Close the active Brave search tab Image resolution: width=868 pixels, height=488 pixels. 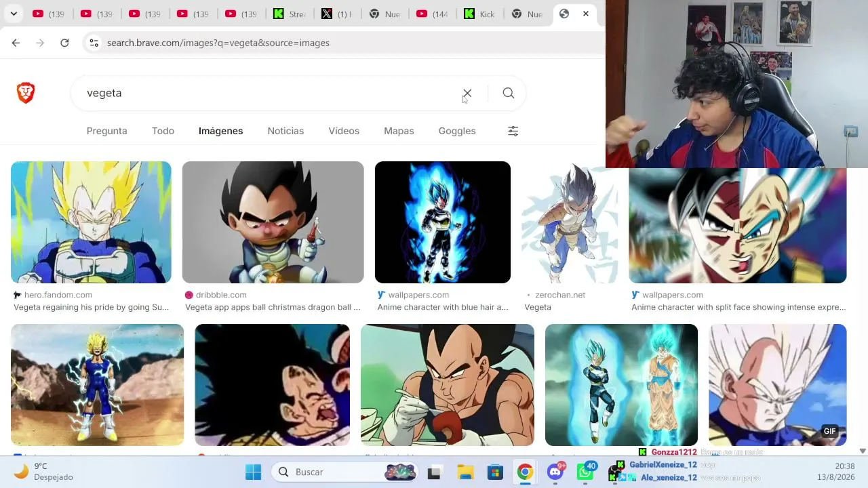586,14
